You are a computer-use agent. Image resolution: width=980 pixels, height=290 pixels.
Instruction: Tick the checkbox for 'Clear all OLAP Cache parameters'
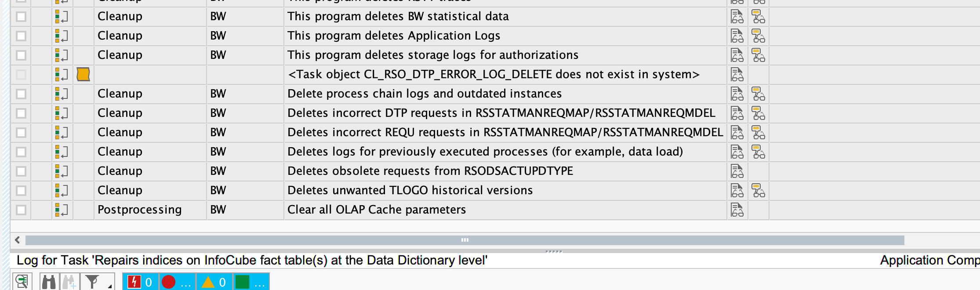[x=21, y=210]
